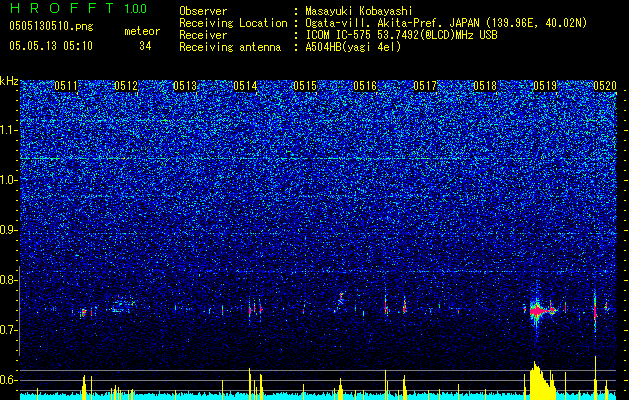
Task: Click the 0519 time marker
Action: 545,86
